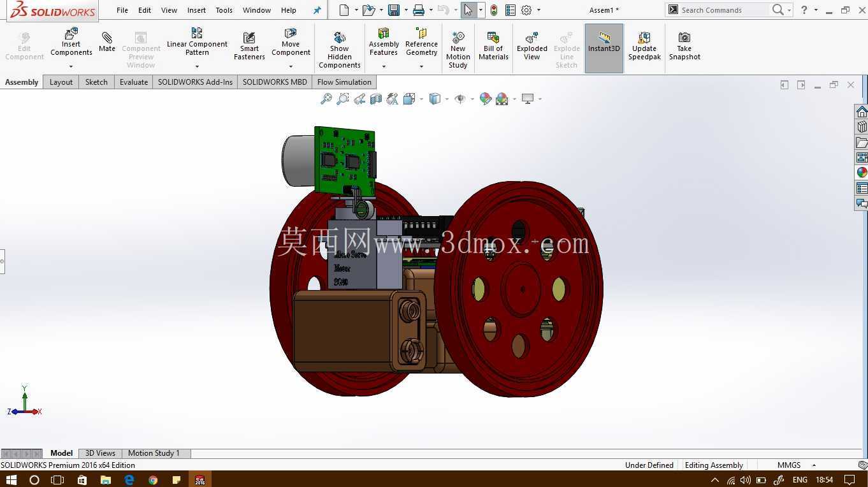Expand the Reference Geometry dropdown arrow
This screenshot has height=487, width=868.
421,66
